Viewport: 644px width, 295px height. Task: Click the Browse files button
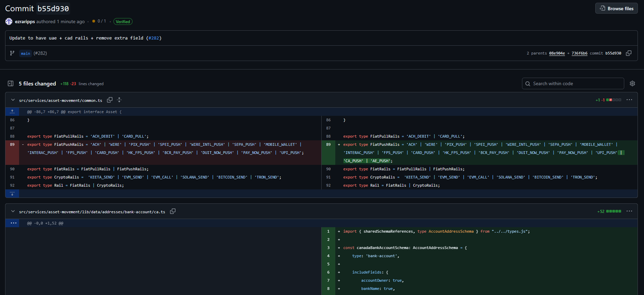point(617,9)
